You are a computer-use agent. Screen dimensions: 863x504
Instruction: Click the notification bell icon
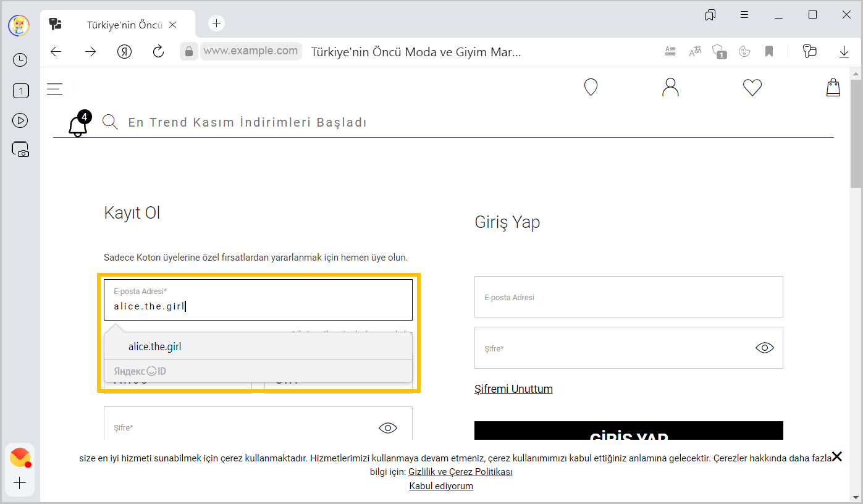pyautogui.click(x=78, y=125)
